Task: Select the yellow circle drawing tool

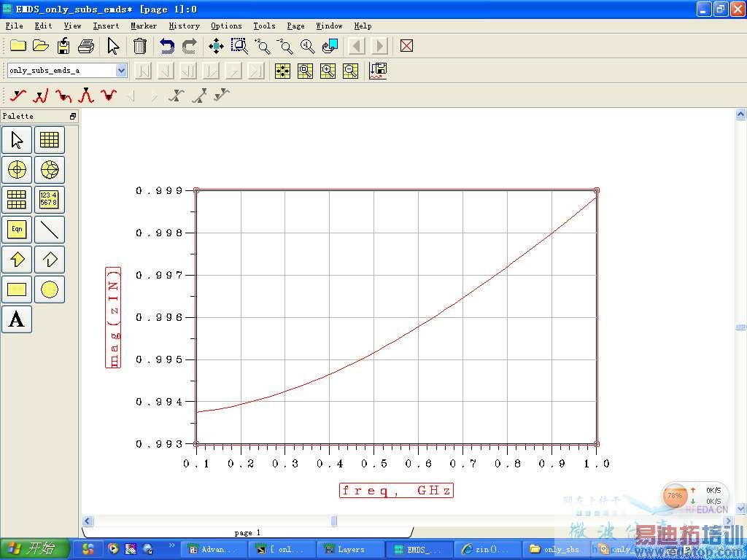Action: click(x=50, y=289)
